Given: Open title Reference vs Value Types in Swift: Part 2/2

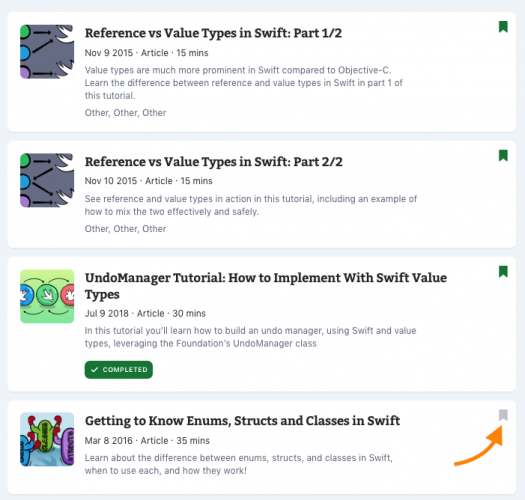Looking at the screenshot, I should point(214,162).
